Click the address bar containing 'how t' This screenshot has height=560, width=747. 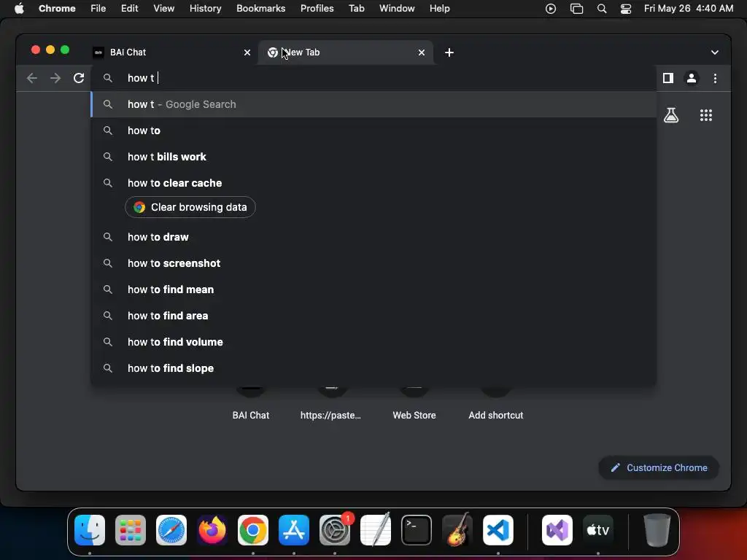(x=373, y=78)
